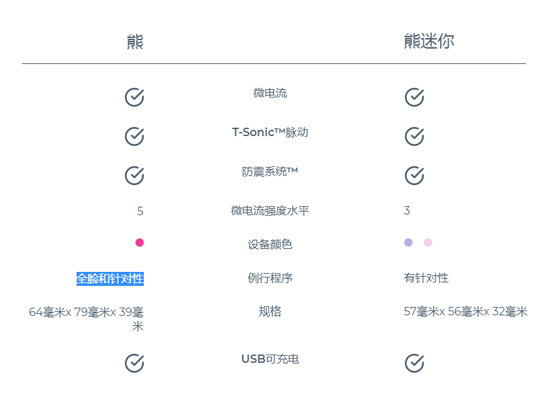Click the 57毫米x 56毫米x 32毫米 dimensions text
554x393 pixels.
(x=465, y=312)
